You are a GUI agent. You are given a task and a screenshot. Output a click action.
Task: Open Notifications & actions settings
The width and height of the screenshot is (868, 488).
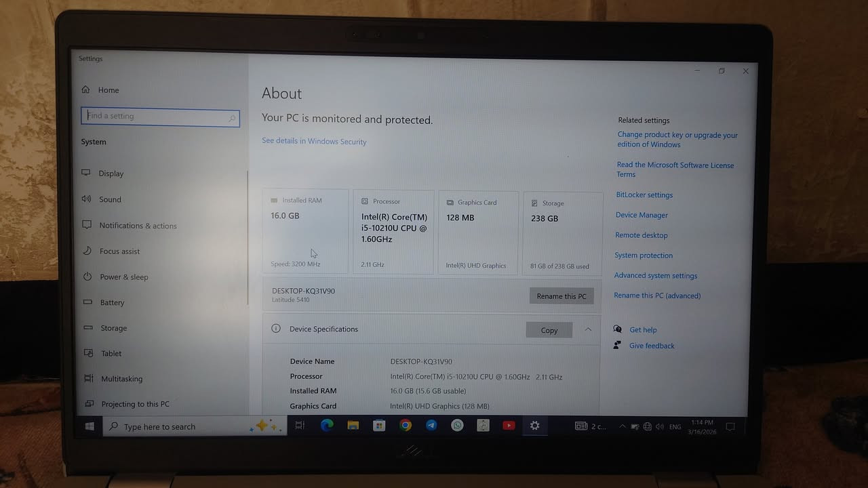click(139, 225)
